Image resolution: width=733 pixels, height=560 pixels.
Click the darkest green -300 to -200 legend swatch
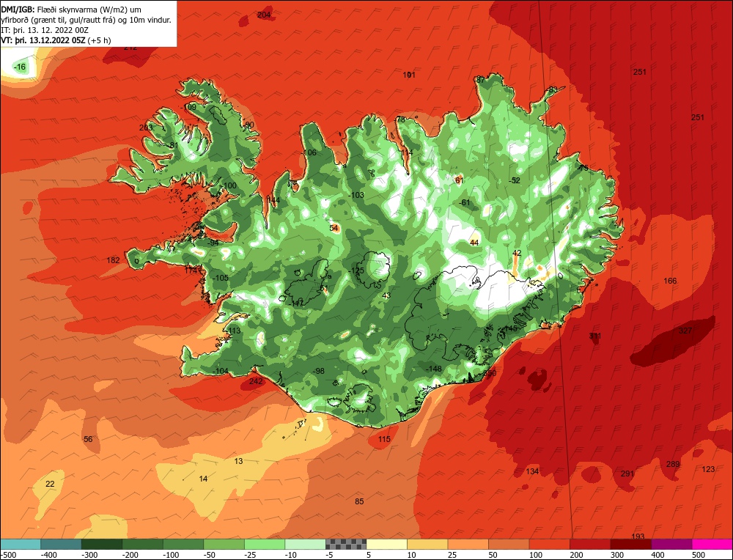click(102, 544)
